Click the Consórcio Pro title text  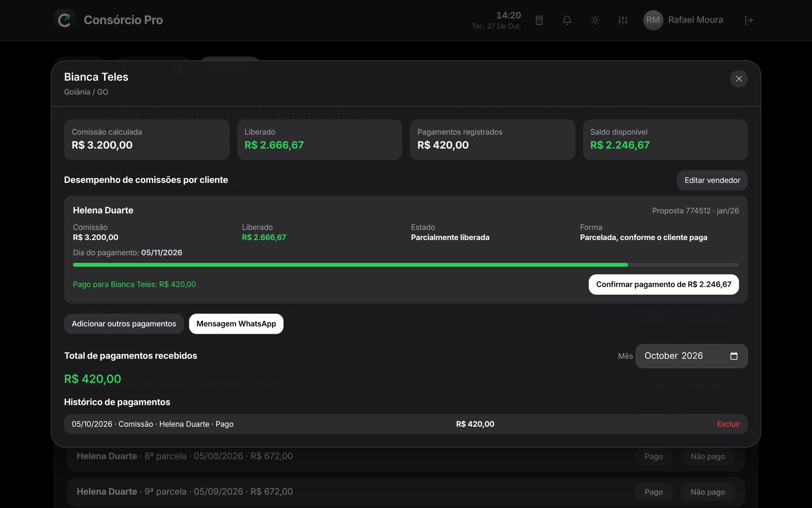[123, 20]
